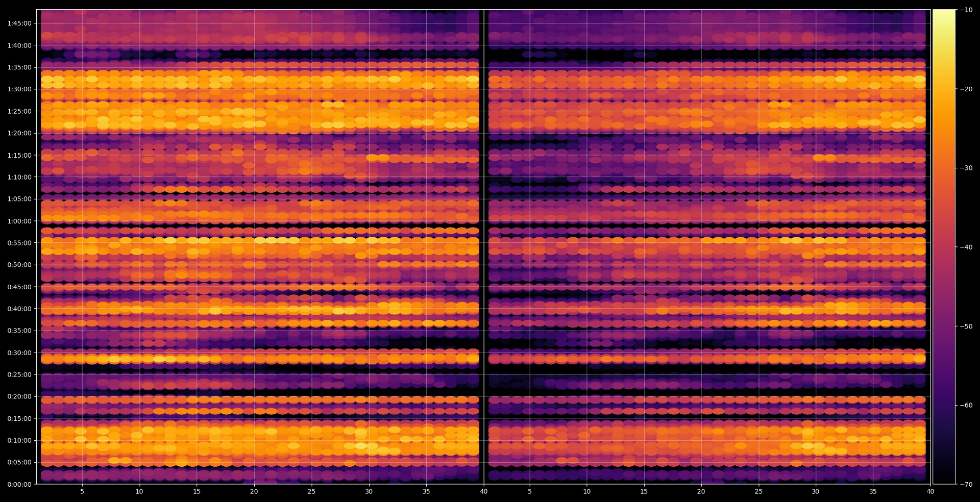Viewport: 980px width, 502px height.
Task: Select x-axis tick 10 under right heatmap
Action: (587, 492)
